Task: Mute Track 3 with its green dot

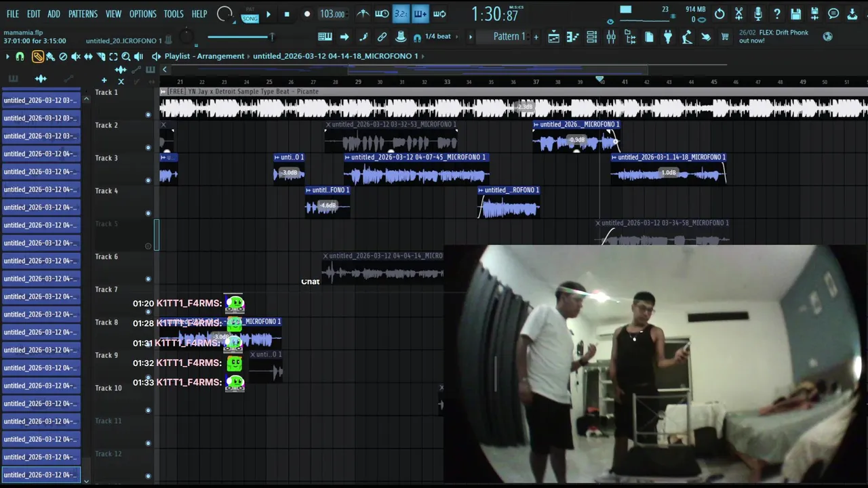Action: click(148, 180)
